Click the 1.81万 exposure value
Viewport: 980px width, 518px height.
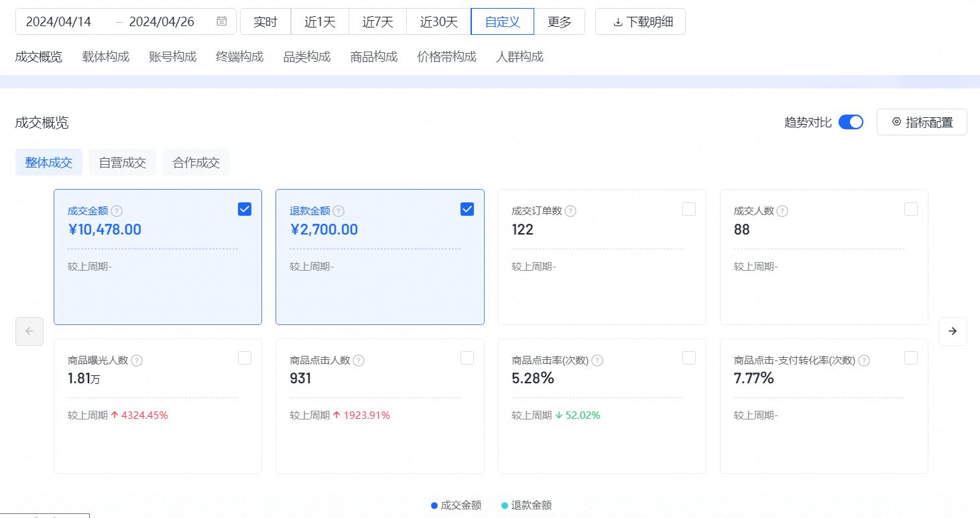(84, 379)
